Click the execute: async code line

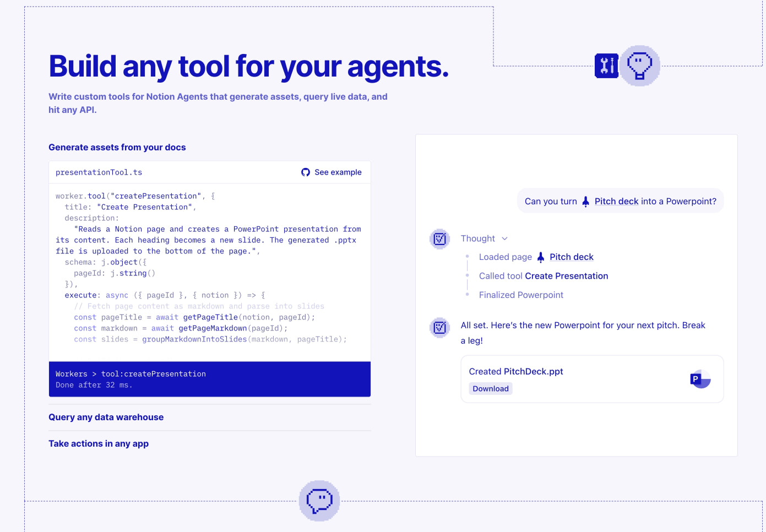click(165, 295)
